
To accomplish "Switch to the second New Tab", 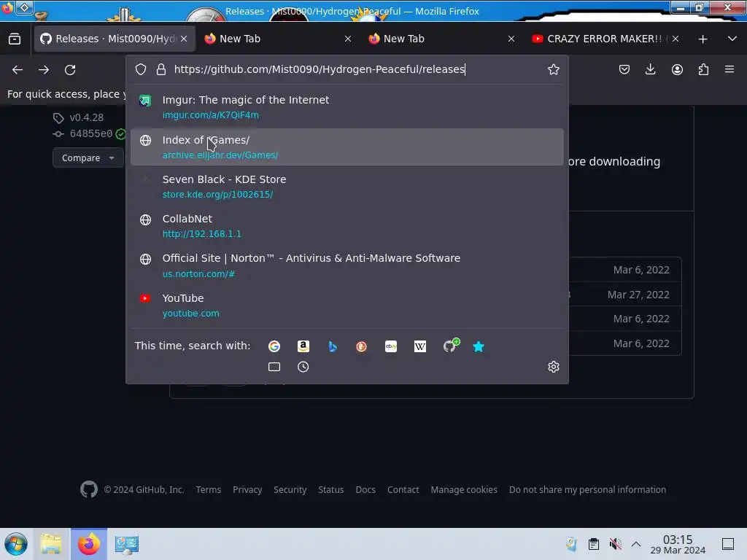I will (x=441, y=39).
